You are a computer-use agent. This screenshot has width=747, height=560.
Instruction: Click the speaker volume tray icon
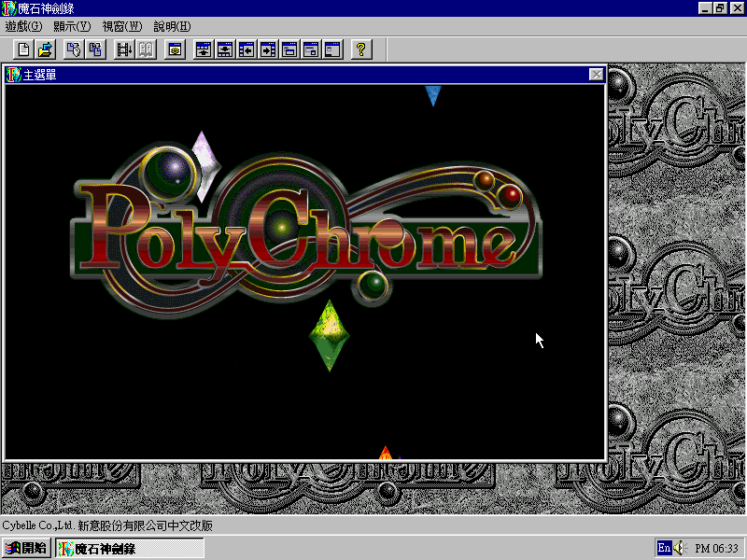tap(679, 548)
